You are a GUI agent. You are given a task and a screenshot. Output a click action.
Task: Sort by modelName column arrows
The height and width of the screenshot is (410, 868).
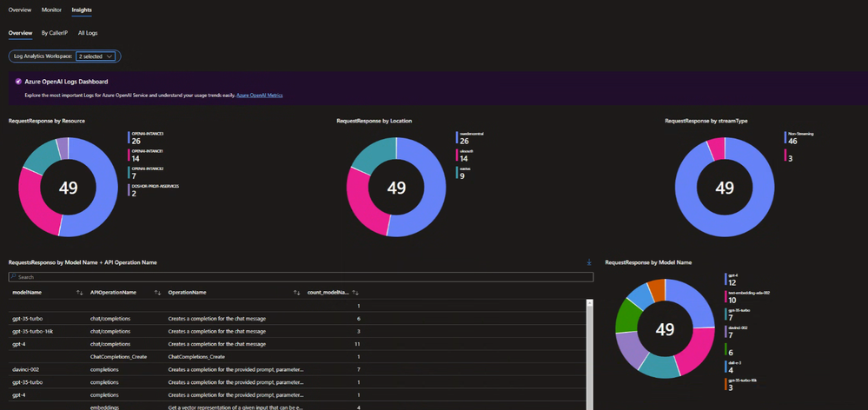(x=79, y=292)
